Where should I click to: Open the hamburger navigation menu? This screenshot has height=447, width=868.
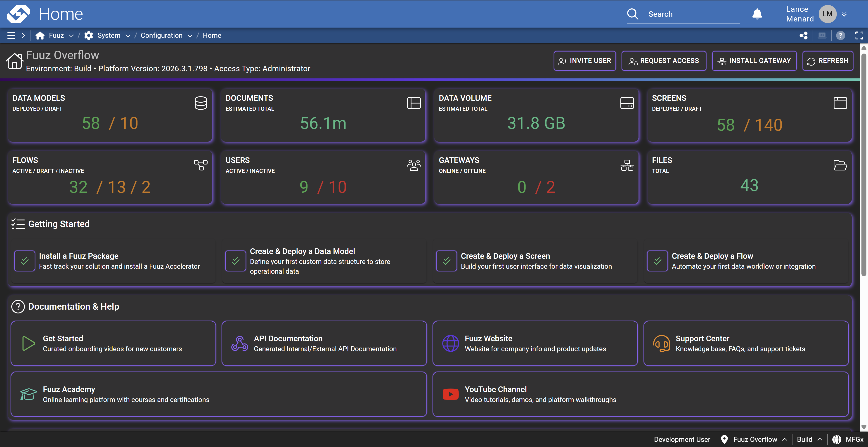click(11, 35)
